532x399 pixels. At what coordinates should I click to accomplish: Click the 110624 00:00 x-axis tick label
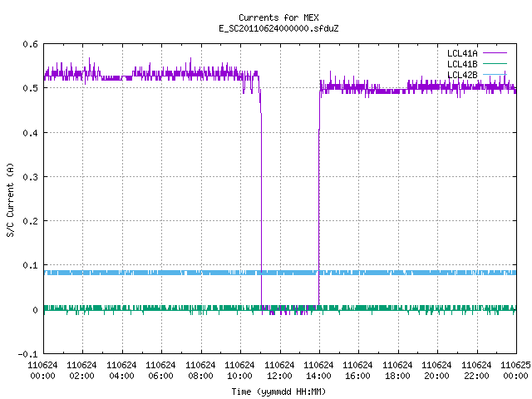(42, 371)
